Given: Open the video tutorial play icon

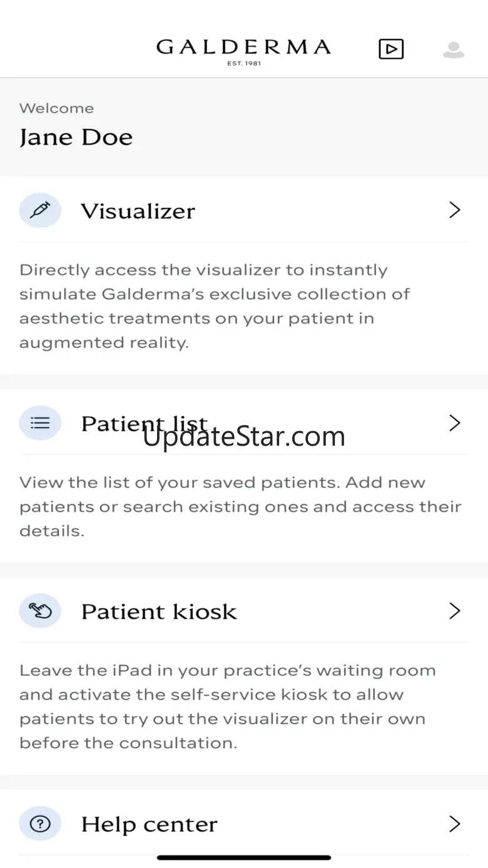Looking at the screenshot, I should click(x=391, y=49).
